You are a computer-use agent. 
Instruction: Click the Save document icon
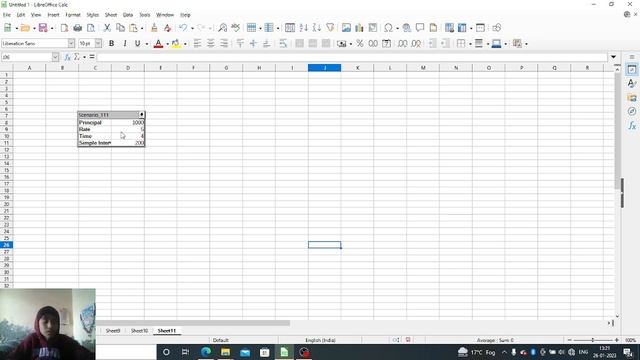tap(42, 28)
